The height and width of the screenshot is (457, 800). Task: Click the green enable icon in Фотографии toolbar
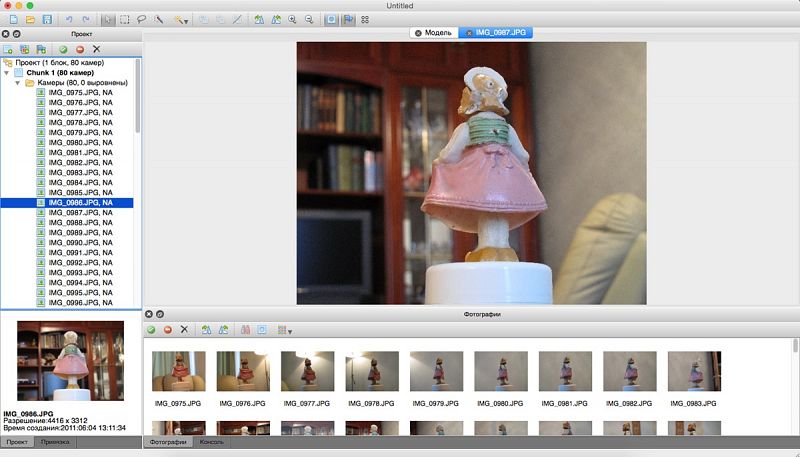[151, 329]
